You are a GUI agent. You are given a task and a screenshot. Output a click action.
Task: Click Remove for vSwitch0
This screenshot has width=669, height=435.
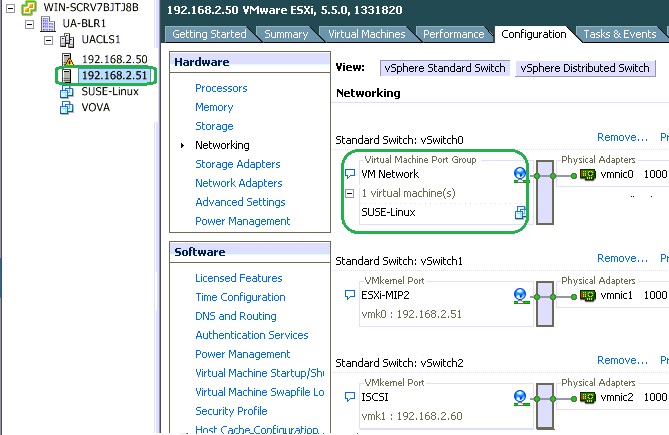click(622, 137)
